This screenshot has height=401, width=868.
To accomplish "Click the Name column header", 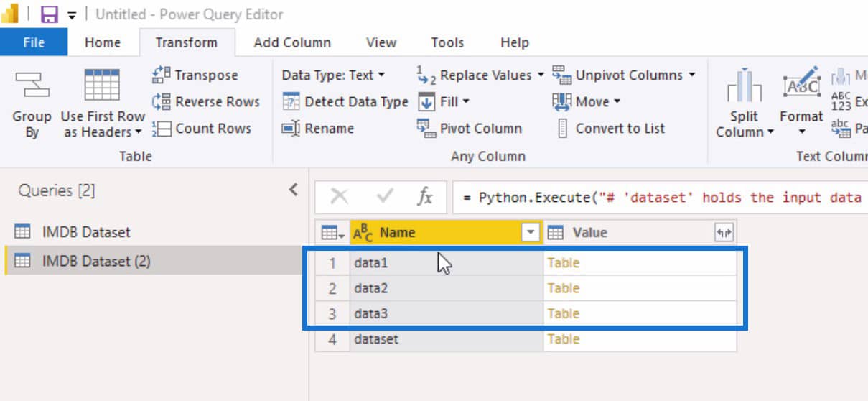I will [446, 232].
